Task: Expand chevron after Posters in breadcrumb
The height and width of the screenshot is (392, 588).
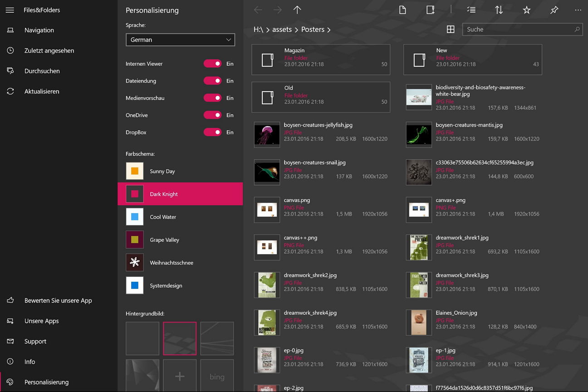Action: (329, 30)
